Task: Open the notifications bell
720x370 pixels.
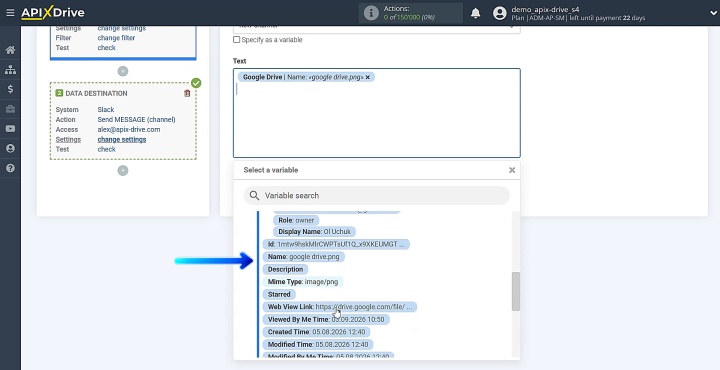Action: click(476, 13)
